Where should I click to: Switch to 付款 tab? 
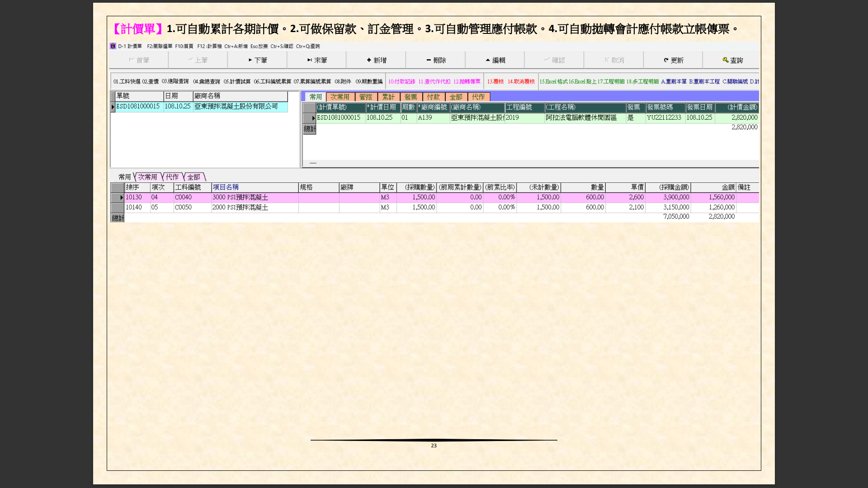[434, 97]
